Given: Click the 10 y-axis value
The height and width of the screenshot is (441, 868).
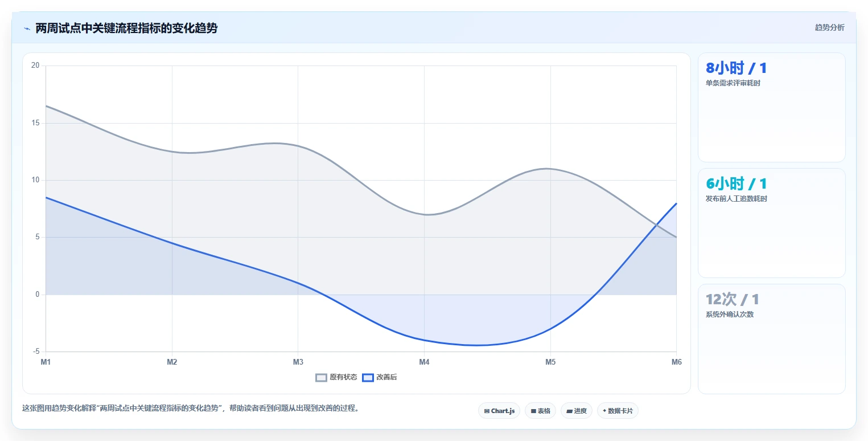Looking at the screenshot, I should click(x=35, y=180).
